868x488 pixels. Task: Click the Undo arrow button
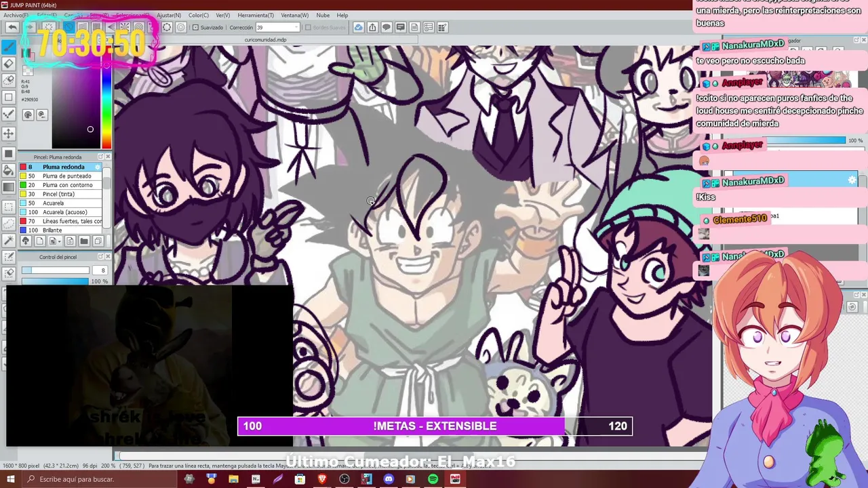[12, 27]
